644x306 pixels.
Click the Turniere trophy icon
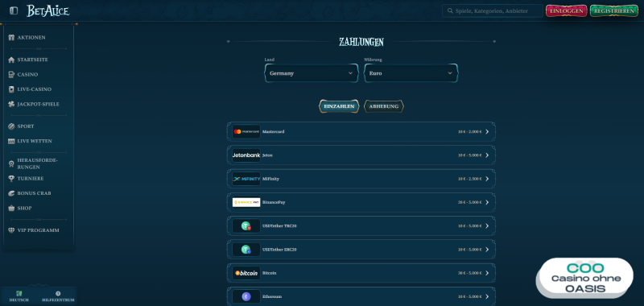click(x=11, y=179)
